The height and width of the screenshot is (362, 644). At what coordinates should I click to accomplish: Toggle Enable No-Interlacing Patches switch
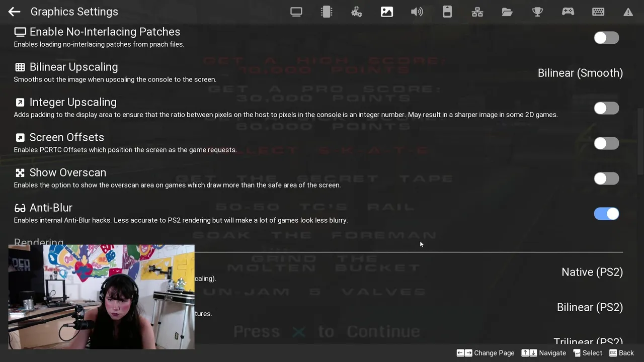(606, 38)
